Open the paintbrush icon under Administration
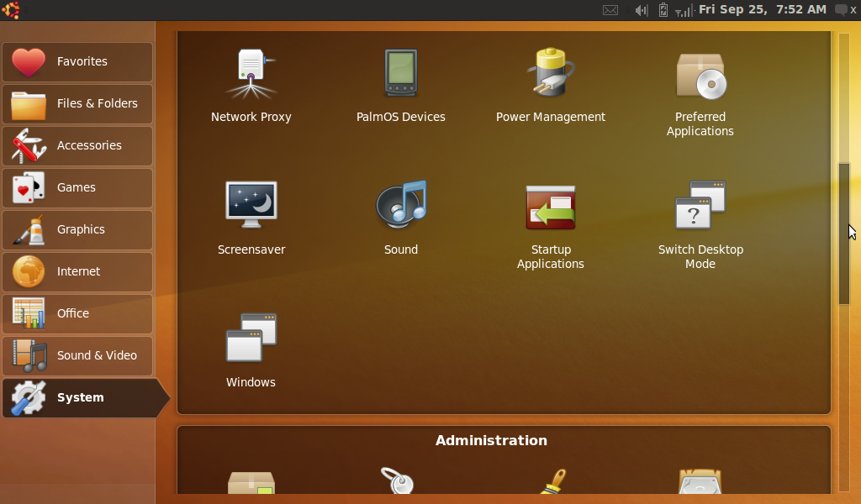 point(553,481)
